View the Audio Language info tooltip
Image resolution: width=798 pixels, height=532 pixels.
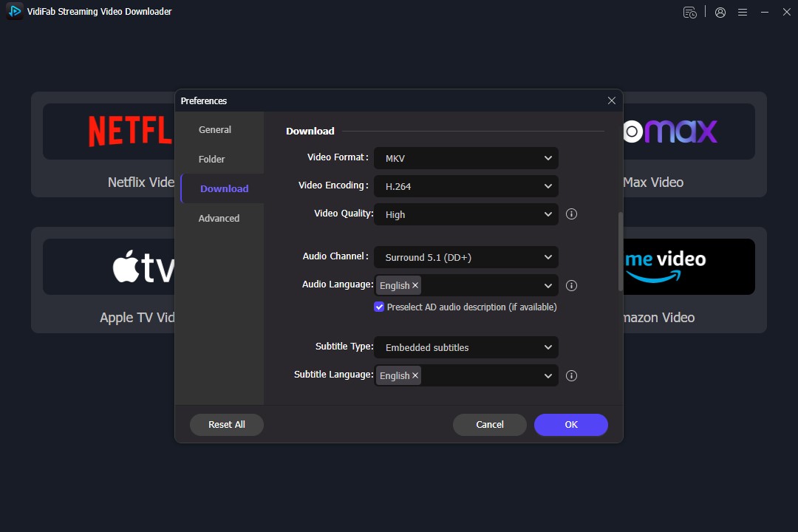pyautogui.click(x=571, y=285)
